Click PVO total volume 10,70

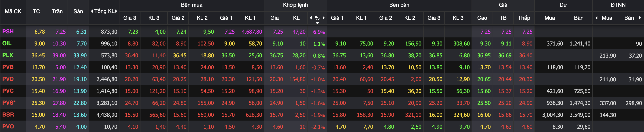111,127
